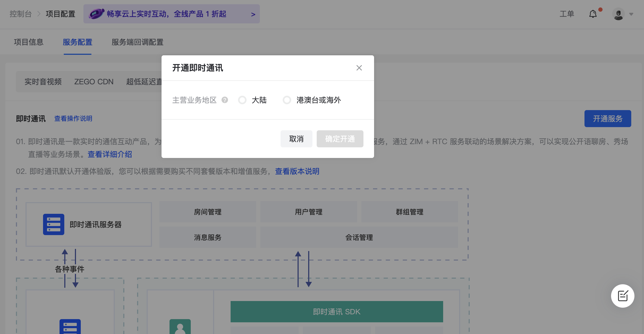Open the floating feedback edit icon
Viewport: 644px width, 334px height.
622,296
